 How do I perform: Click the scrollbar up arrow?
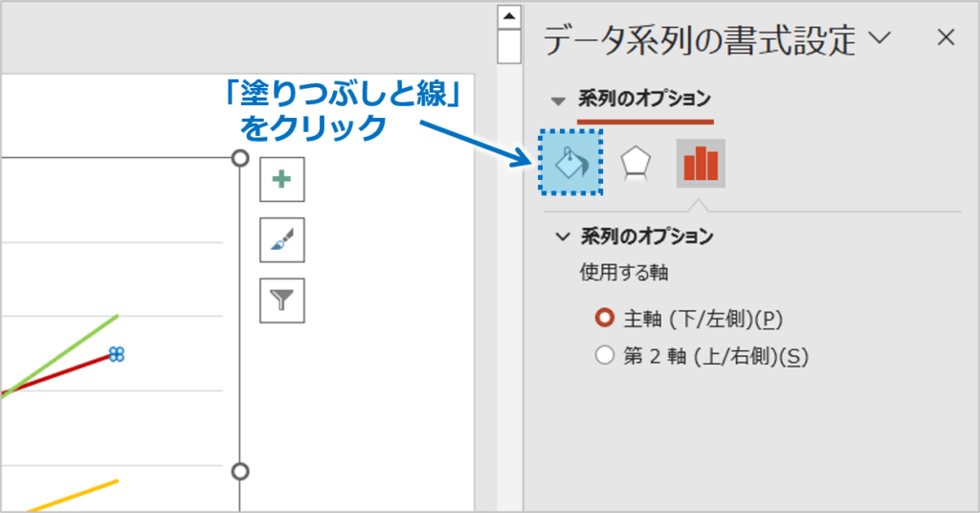[x=509, y=17]
